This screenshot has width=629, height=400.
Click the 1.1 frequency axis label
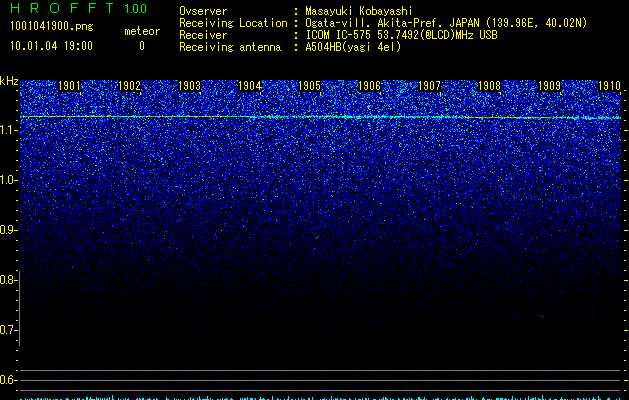click(x=8, y=130)
